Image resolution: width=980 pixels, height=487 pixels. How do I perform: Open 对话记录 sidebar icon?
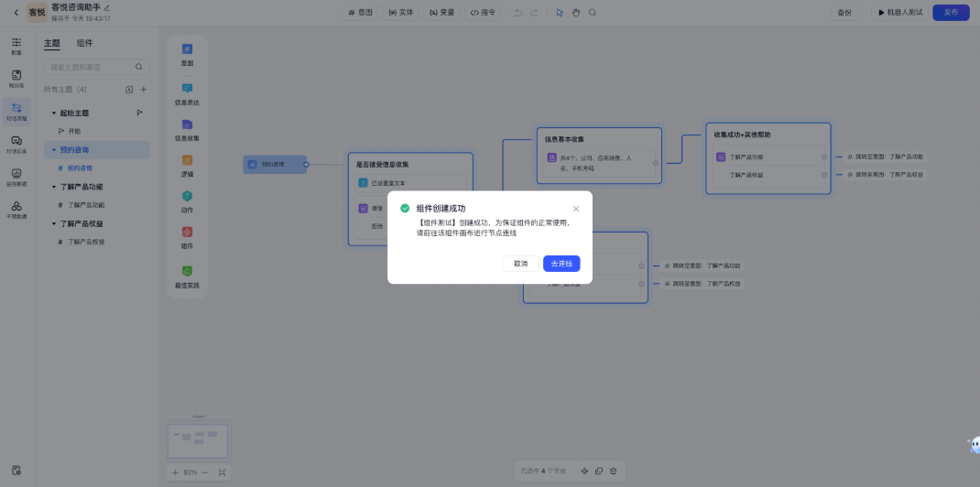tap(16, 145)
